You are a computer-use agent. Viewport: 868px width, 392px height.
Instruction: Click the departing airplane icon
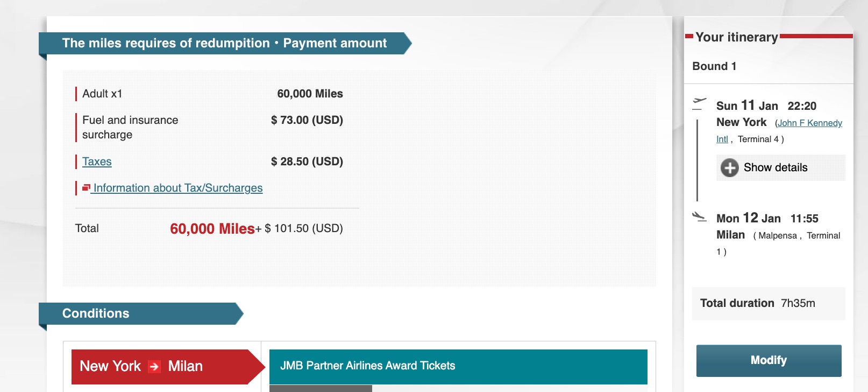699,101
